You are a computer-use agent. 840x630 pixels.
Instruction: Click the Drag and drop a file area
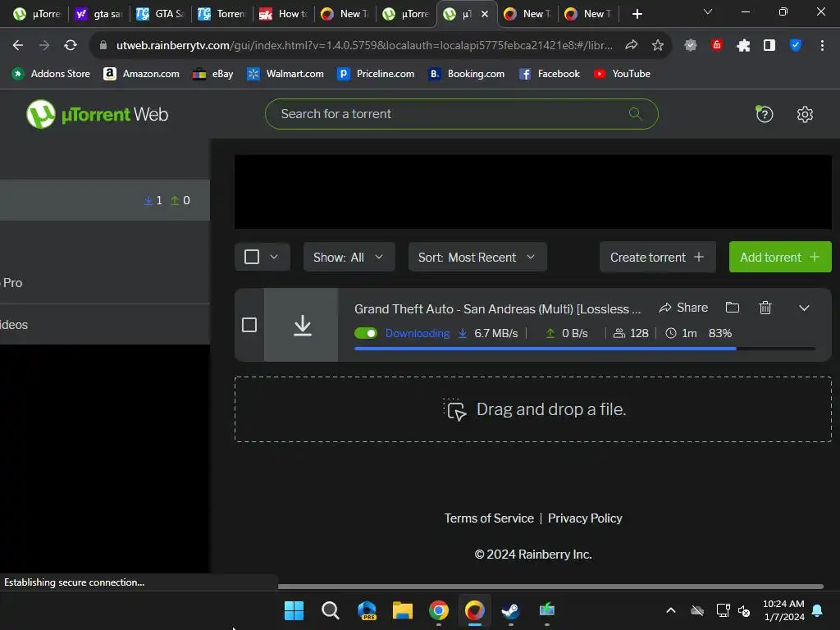532,409
